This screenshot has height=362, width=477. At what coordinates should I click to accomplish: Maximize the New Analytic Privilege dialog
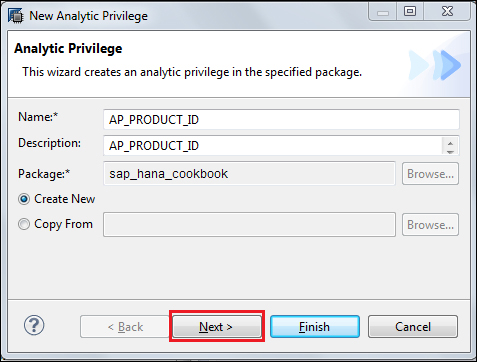pyautogui.click(x=410, y=12)
